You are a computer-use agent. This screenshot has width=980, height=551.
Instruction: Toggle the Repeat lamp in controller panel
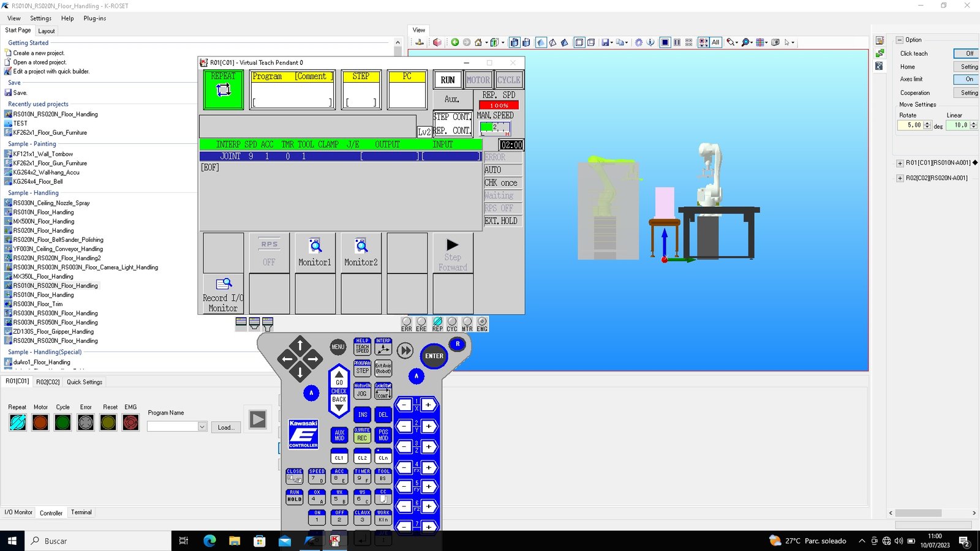click(x=18, y=422)
